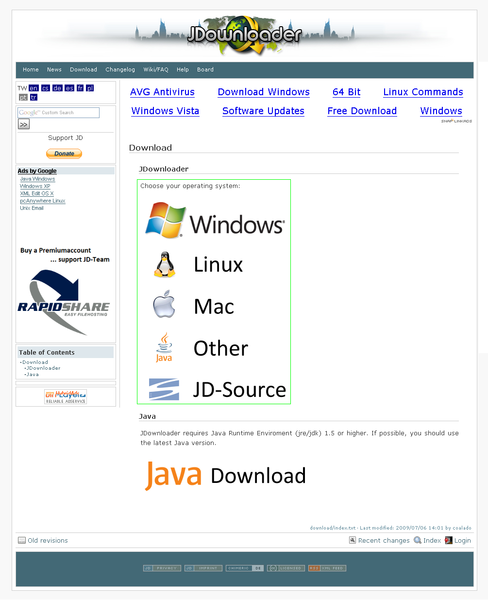488x600 pixels.
Task: Select the 'cs' language flag
Action: [46, 88]
